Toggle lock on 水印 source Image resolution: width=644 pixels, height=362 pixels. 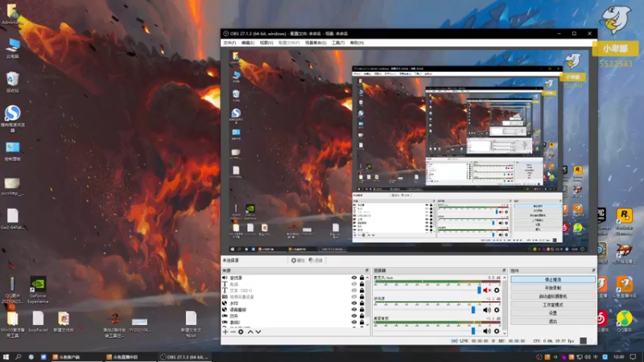click(x=361, y=303)
